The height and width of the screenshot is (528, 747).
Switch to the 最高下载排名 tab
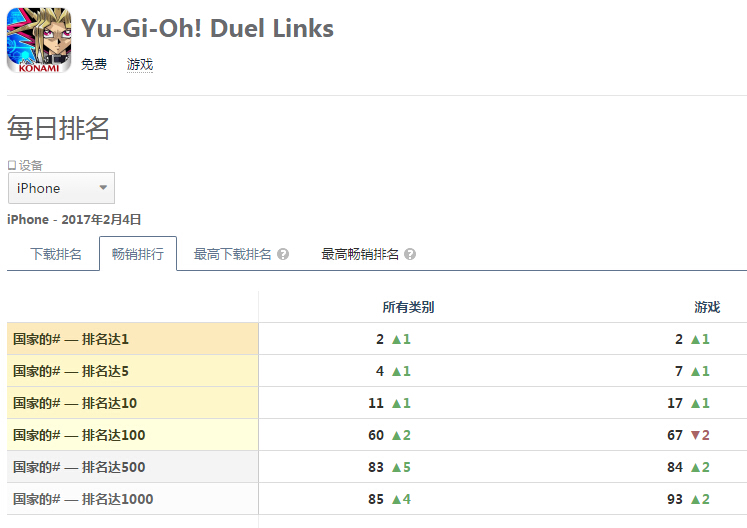(x=232, y=254)
